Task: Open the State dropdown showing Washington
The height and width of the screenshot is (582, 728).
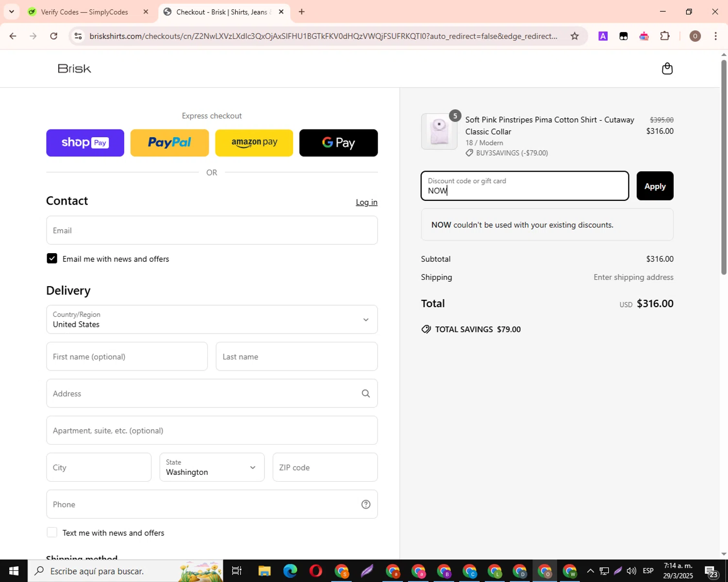Action: click(212, 467)
